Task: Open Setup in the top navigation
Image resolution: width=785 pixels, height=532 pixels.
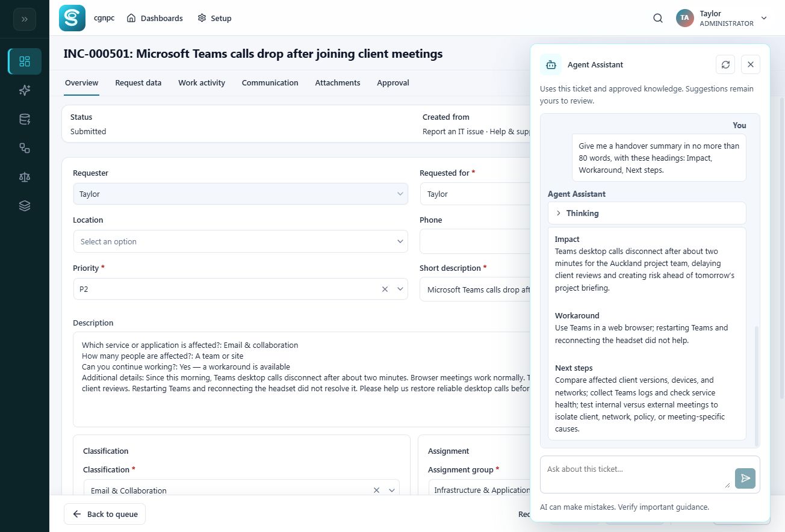Action: tap(214, 18)
